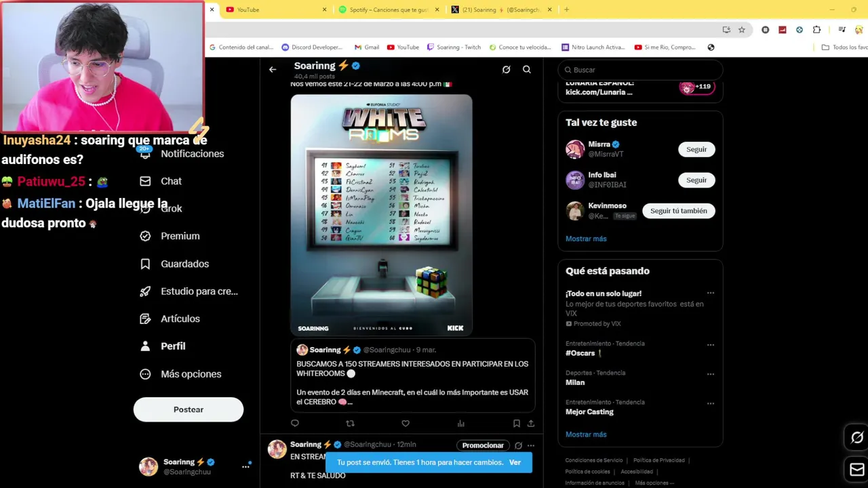
Task: Go back with the arrow beside Soarinng
Action: tap(273, 69)
